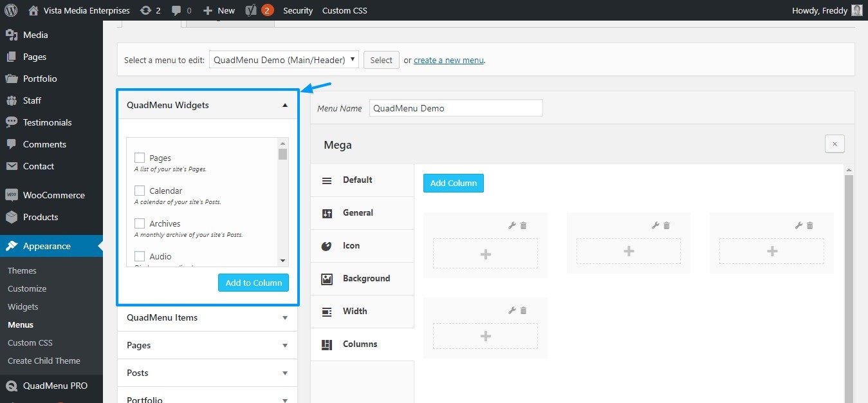Open Menus under Appearance
This screenshot has width=868, height=403.
point(21,324)
